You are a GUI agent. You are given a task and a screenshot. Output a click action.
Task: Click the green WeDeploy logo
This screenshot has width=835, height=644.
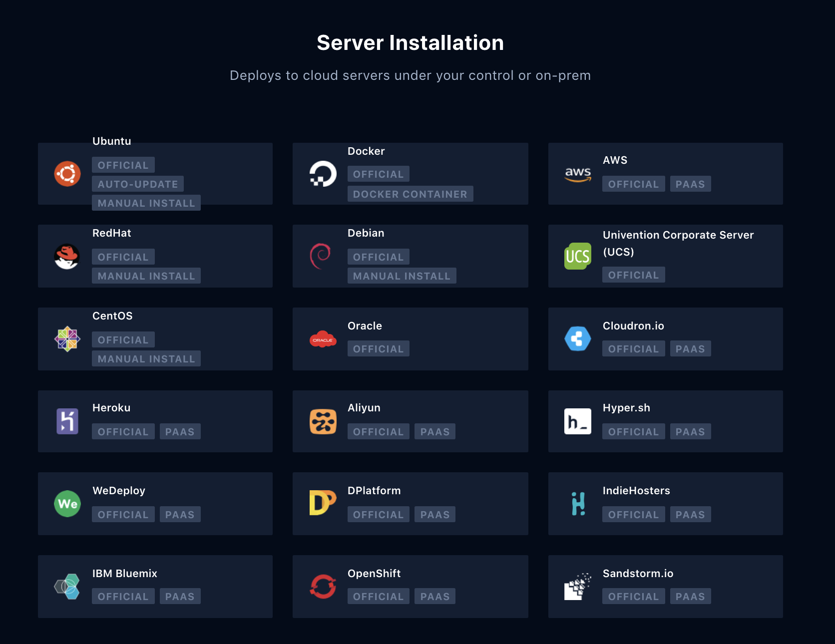[x=67, y=504]
